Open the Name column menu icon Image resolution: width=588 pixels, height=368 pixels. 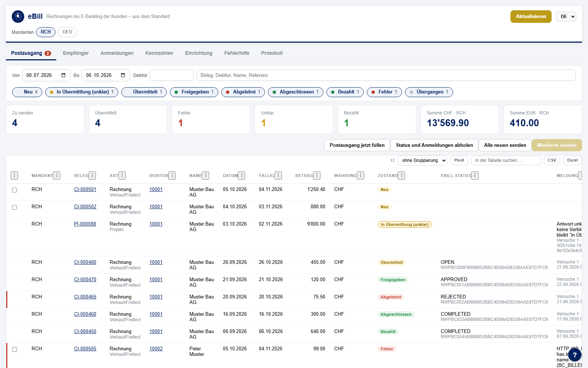pos(205,176)
